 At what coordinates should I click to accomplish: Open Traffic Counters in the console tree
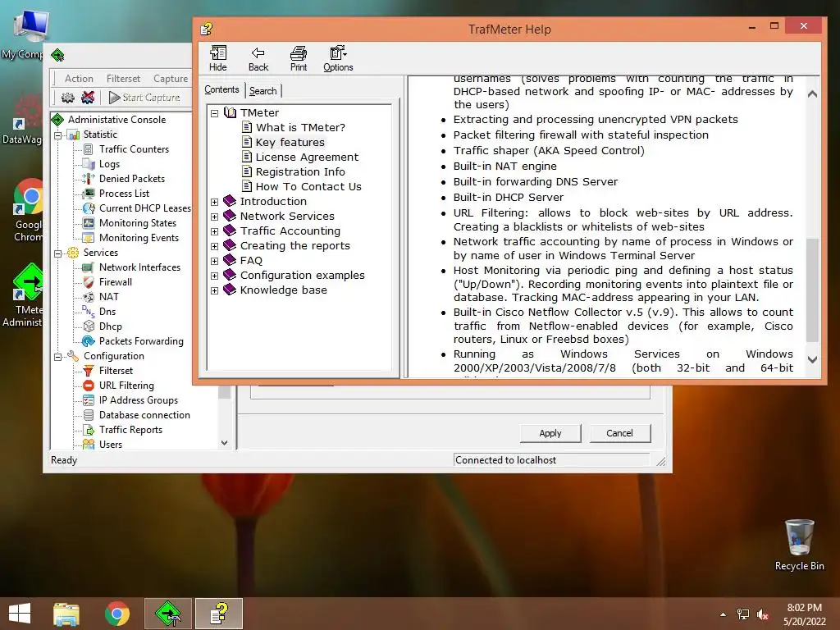point(134,149)
